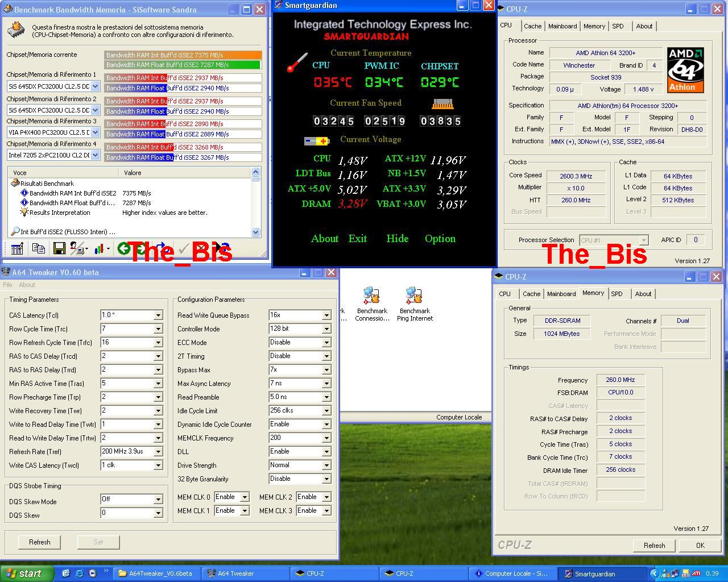
Task: Click About link in Smartguardian
Action: pyautogui.click(x=325, y=239)
